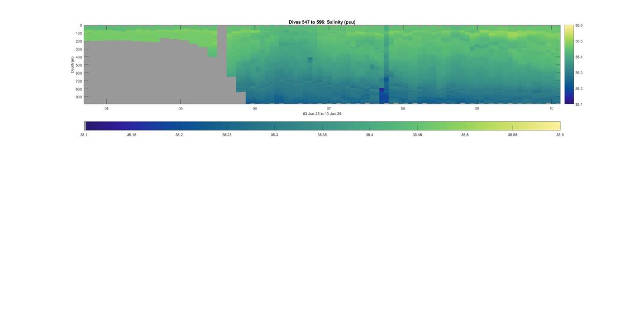Screen dimensions: 644x334
Task: Click "35.3" on the vertical colorbar
Action: point(579,73)
